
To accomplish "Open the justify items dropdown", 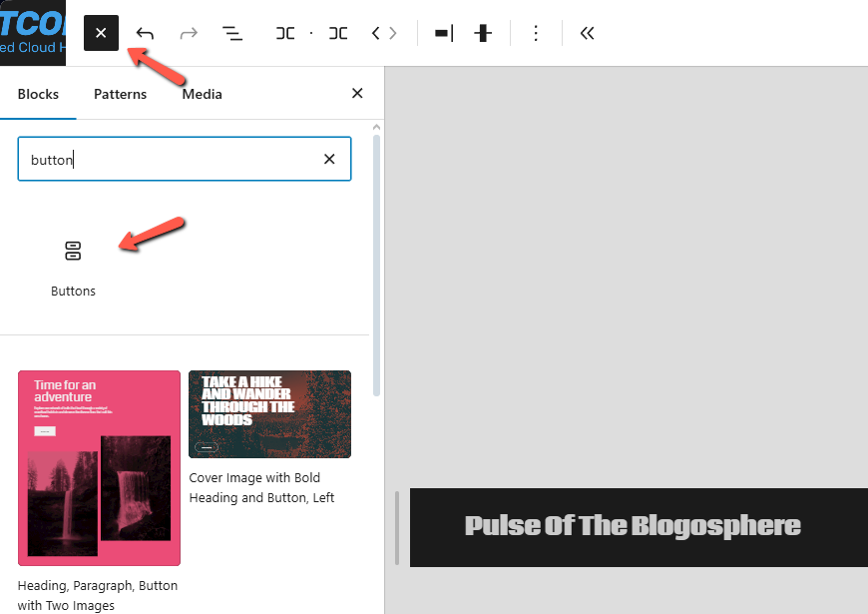I will pyautogui.click(x=444, y=33).
